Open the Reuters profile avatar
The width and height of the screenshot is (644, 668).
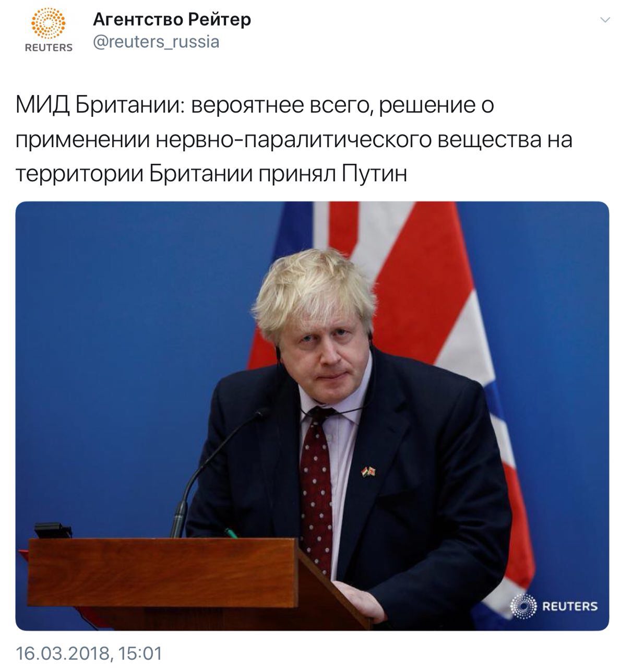49,31
